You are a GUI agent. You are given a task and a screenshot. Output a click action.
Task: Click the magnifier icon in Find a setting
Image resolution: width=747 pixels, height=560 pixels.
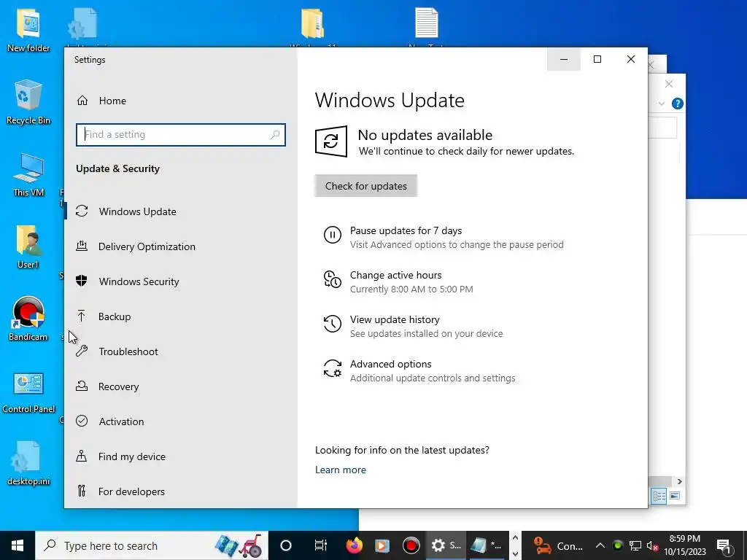click(x=275, y=135)
